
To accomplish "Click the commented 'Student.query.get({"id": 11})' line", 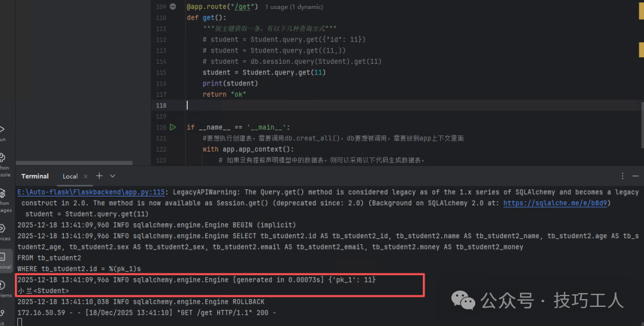I will (284, 39).
